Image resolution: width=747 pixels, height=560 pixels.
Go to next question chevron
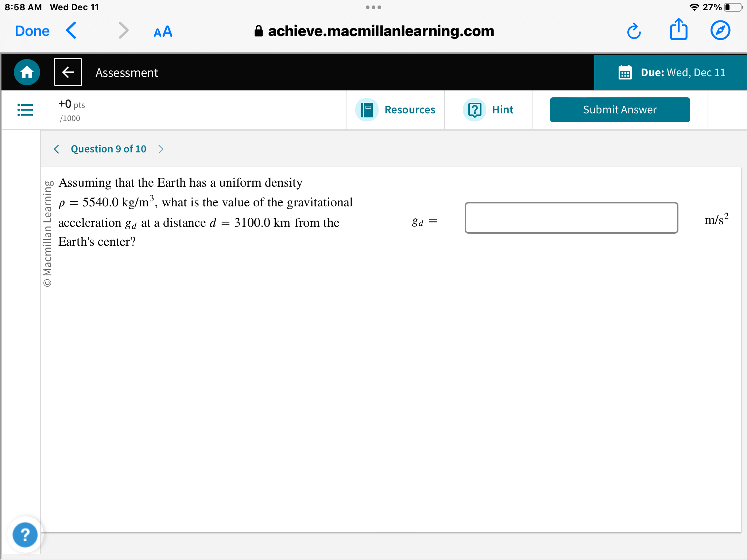(161, 149)
